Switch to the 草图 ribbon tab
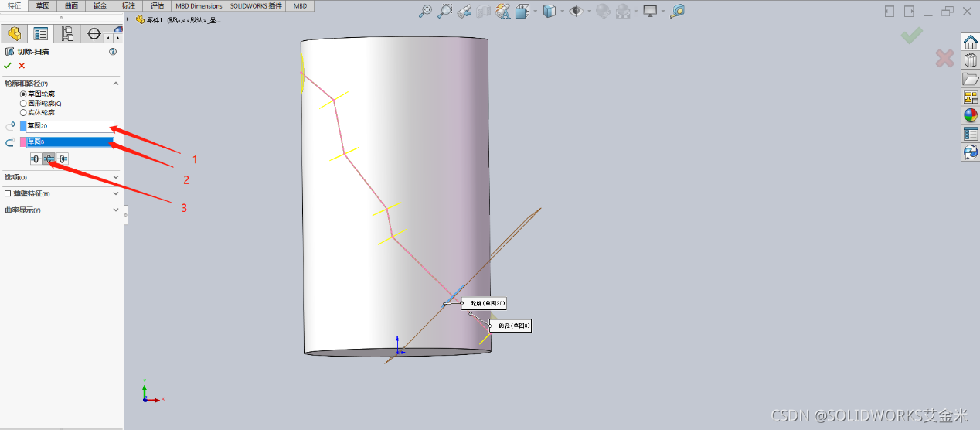980x430 pixels. [x=43, y=5]
